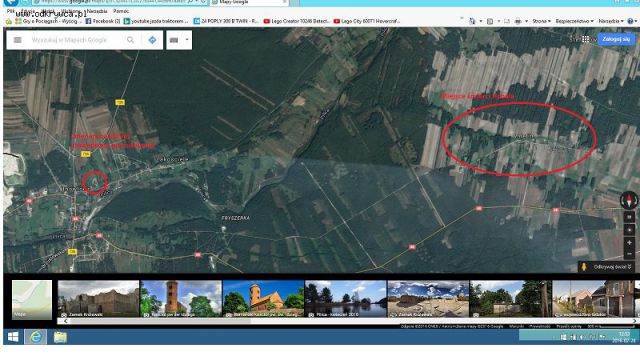Open dropdown arrow next to keyboard icon
Image resolution: width=640 pixels, height=360 pixels.
(187, 40)
